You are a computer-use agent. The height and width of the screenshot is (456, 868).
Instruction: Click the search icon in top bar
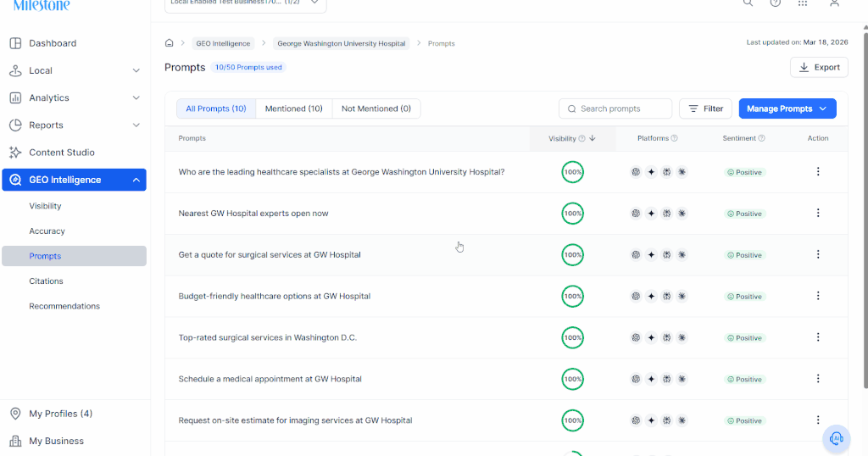[x=748, y=3]
